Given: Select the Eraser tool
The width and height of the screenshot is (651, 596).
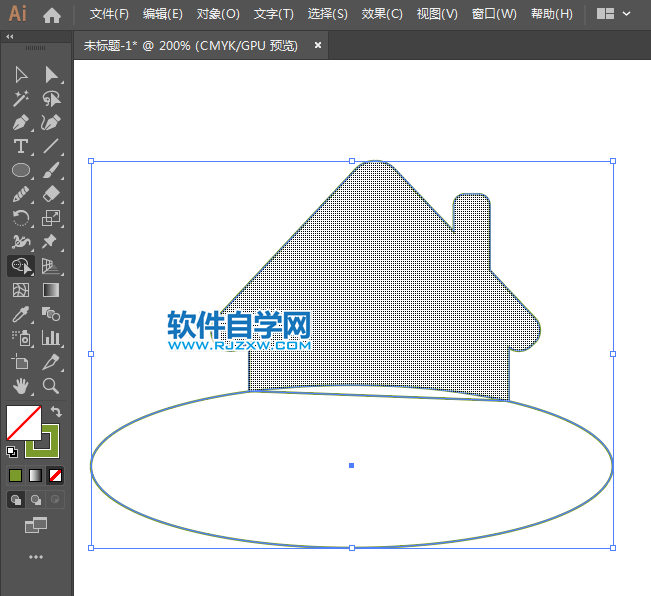Looking at the screenshot, I should coord(51,194).
